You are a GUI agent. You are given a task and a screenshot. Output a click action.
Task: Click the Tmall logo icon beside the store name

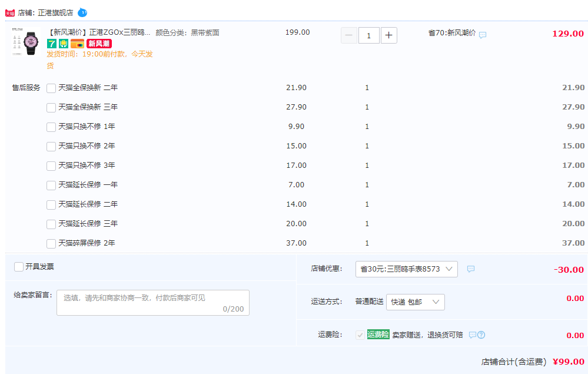point(10,13)
